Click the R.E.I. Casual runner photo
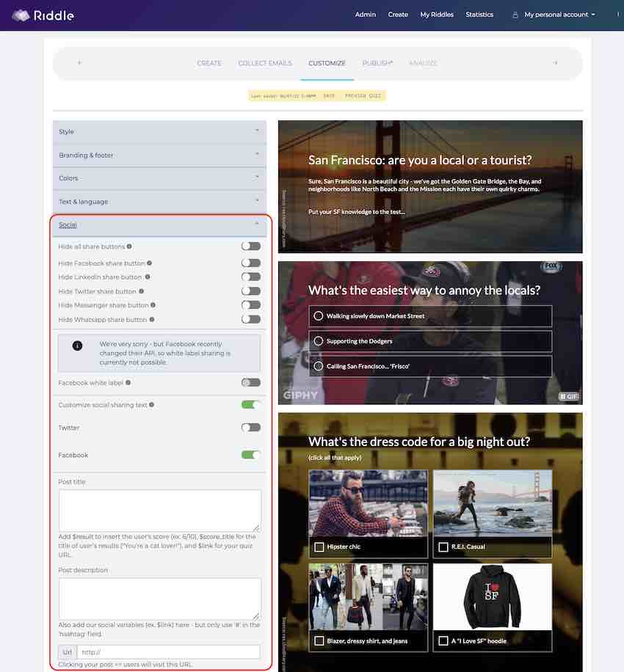The height and width of the screenshot is (672, 624). (x=493, y=503)
